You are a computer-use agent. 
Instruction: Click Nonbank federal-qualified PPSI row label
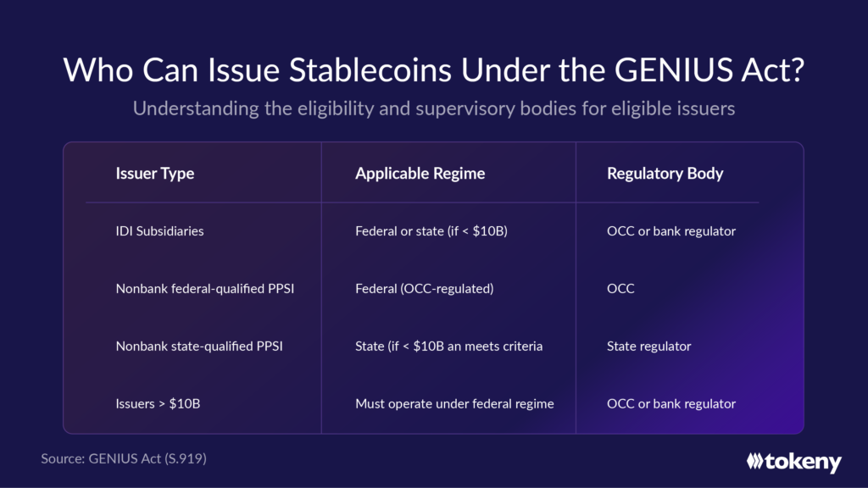205,288
